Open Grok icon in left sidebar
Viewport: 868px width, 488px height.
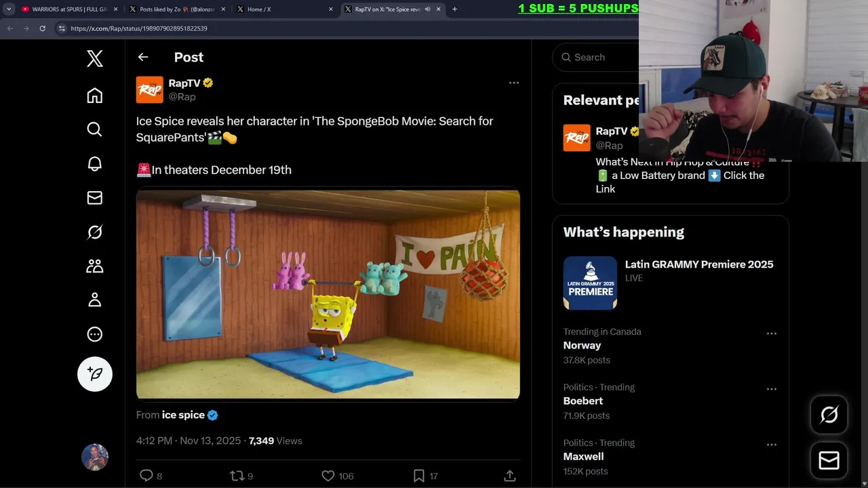coord(95,232)
